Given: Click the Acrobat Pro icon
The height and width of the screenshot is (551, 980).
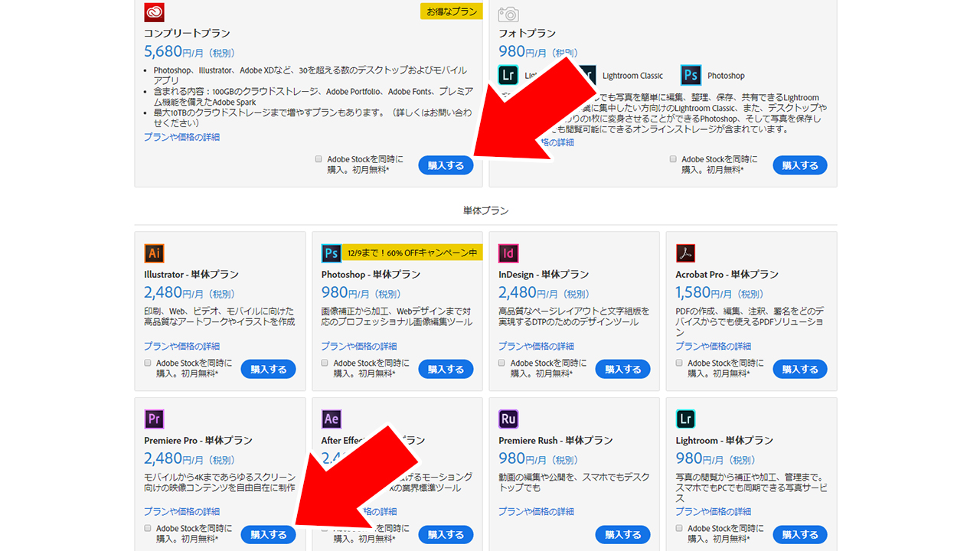Looking at the screenshot, I should pos(686,253).
